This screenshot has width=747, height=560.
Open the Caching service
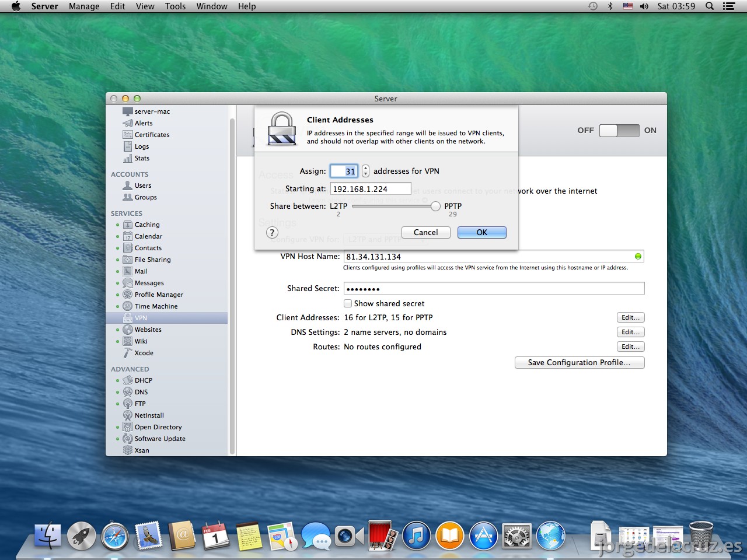coord(141,225)
